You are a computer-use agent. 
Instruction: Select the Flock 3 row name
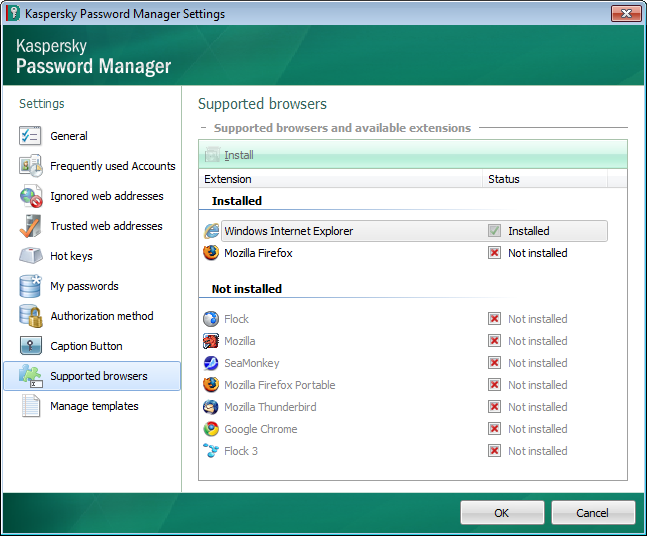[x=241, y=451]
